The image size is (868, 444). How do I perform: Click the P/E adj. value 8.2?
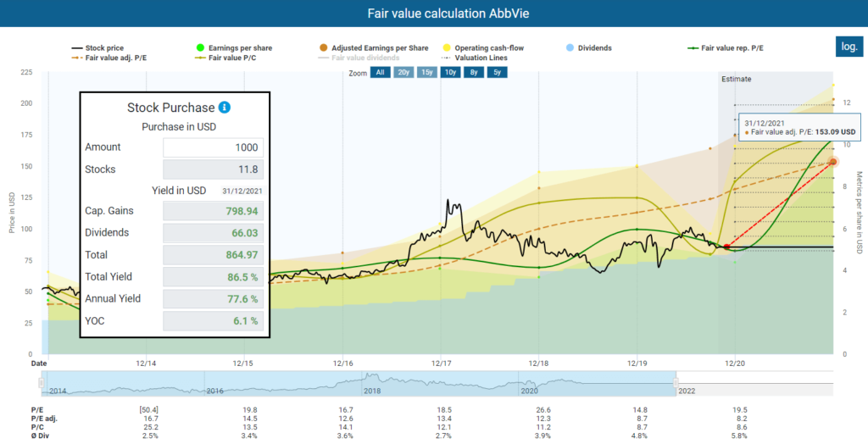coord(740,419)
